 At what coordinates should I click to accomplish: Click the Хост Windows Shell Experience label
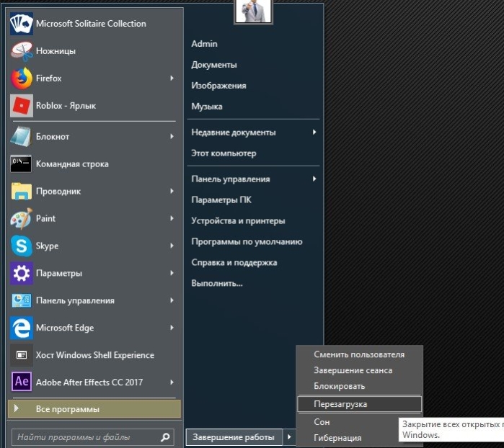[95, 355]
